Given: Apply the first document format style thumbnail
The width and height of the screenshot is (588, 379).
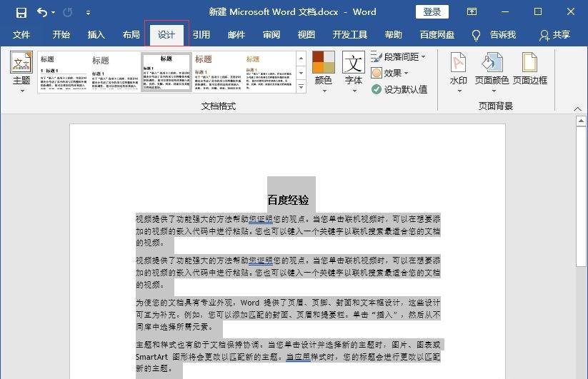Looking at the screenshot, I should coord(64,72).
